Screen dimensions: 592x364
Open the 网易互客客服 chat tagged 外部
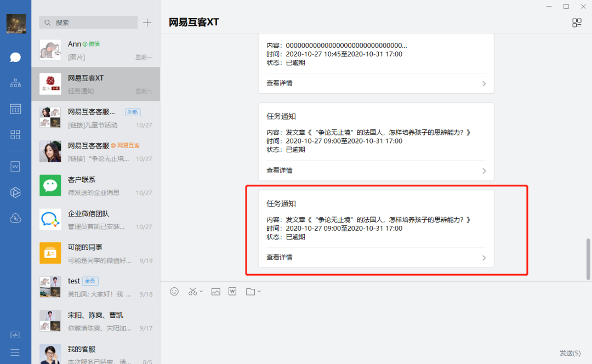(x=96, y=118)
